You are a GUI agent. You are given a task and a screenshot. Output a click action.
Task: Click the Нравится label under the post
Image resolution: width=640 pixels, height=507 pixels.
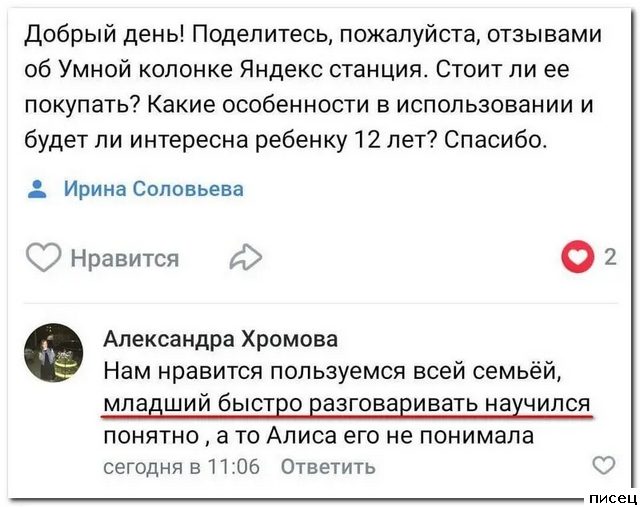(x=124, y=259)
